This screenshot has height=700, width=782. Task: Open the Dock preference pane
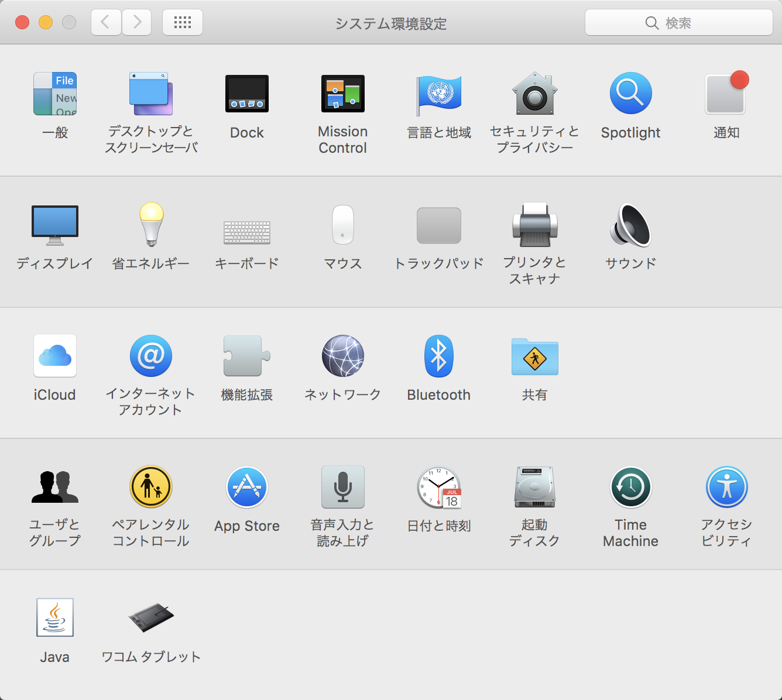coord(247,94)
